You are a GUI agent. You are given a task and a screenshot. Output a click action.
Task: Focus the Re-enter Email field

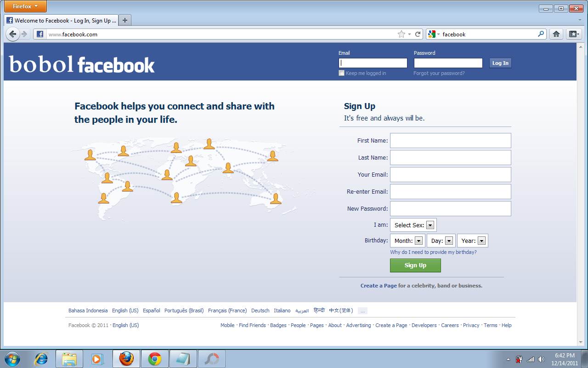[x=451, y=191]
